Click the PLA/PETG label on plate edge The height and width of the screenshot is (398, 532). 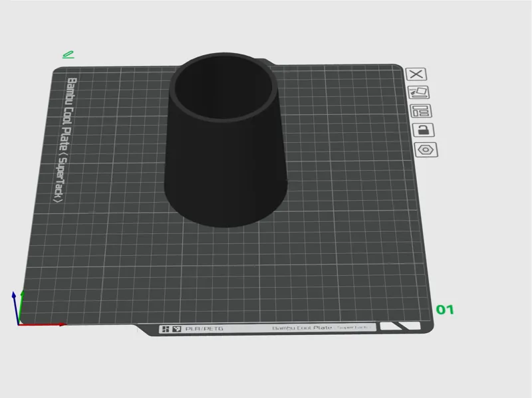pos(204,329)
